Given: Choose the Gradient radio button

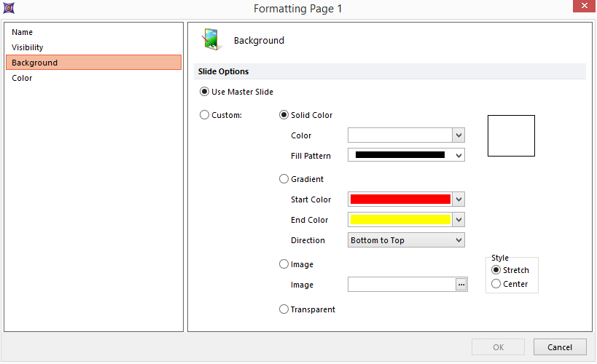Looking at the screenshot, I should click(x=284, y=179).
